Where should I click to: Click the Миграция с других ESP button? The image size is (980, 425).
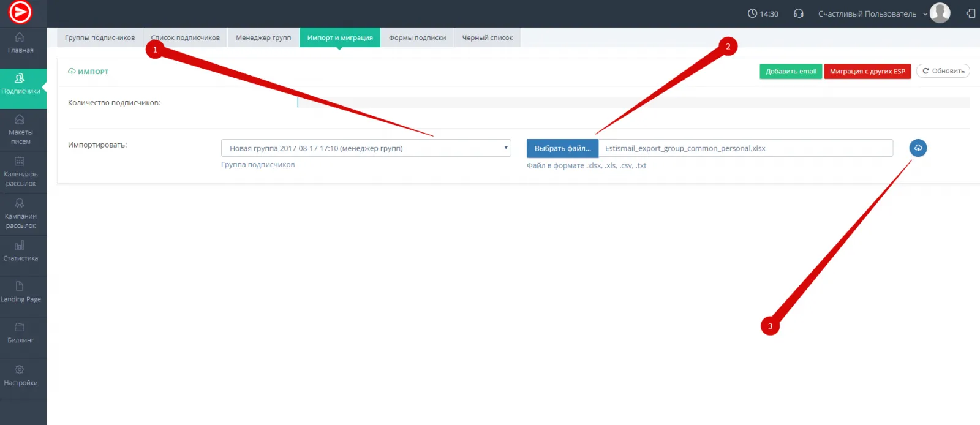pyautogui.click(x=867, y=72)
